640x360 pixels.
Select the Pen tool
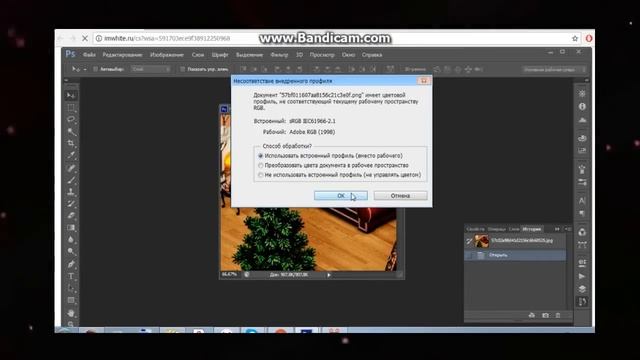coord(71,264)
